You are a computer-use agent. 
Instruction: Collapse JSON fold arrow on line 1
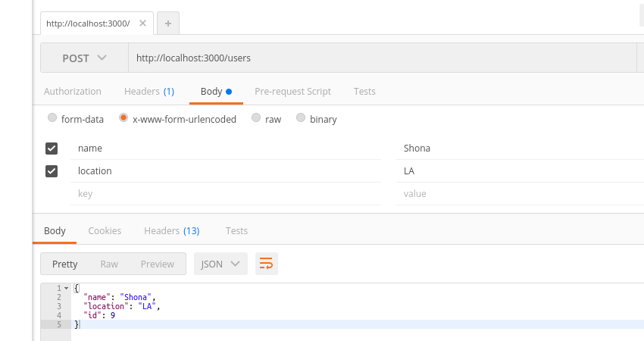[x=66, y=288]
